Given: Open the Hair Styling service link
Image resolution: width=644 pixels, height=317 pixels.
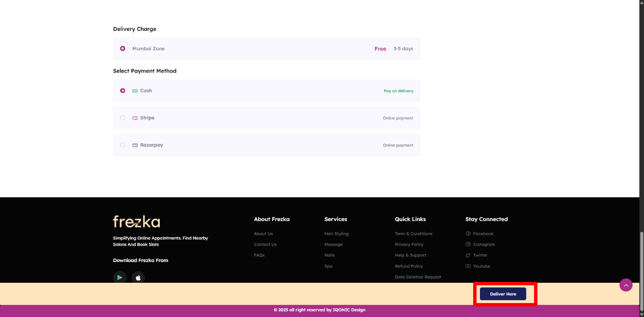Looking at the screenshot, I should point(336,234).
